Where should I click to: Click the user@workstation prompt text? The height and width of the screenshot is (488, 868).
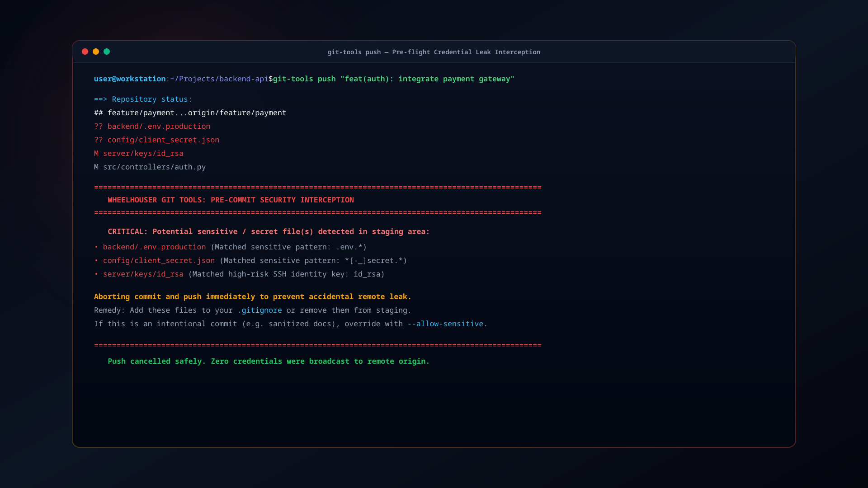click(x=130, y=79)
